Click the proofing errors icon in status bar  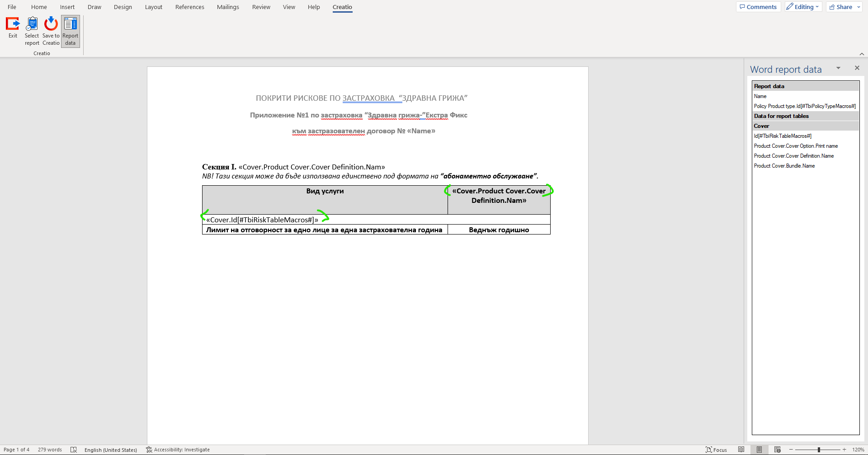click(74, 450)
